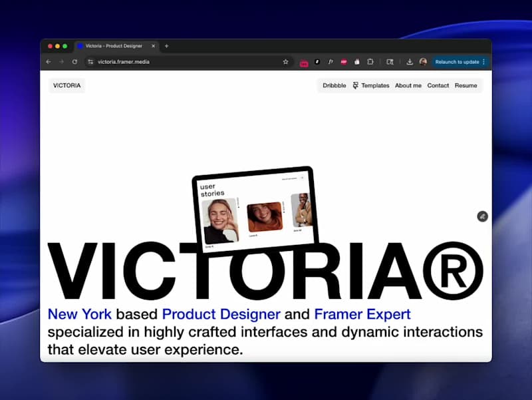Click the browser forward arrow
Image resolution: width=532 pixels, height=400 pixels.
tap(61, 62)
